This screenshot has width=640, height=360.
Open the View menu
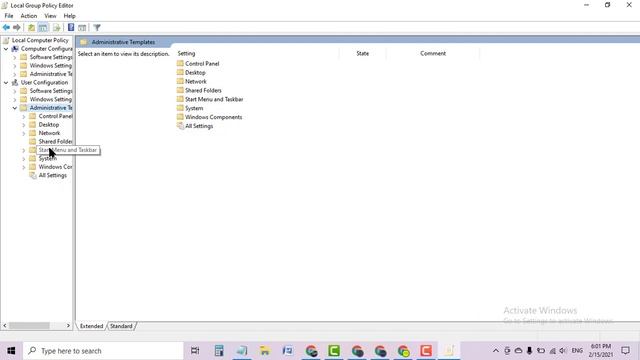[50, 16]
